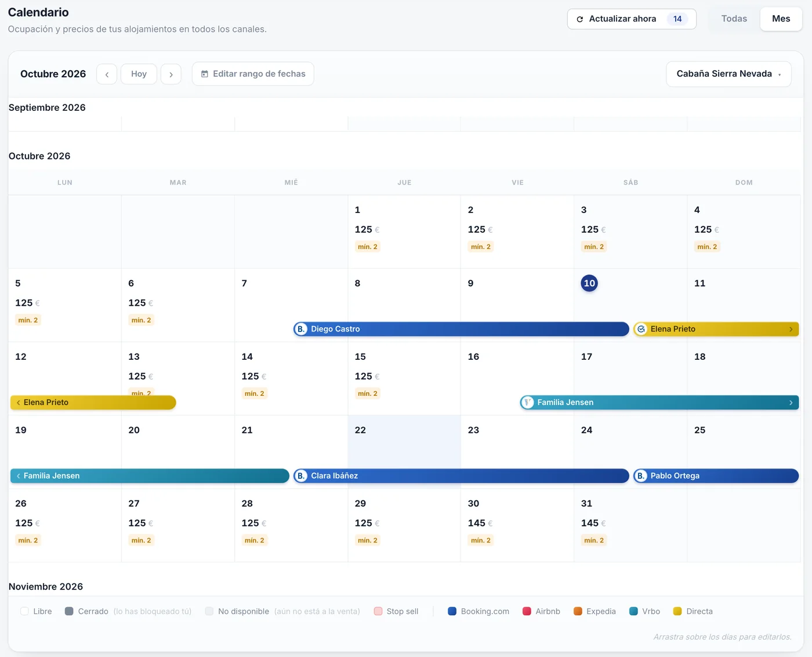Select today's date, October 10

tap(589, 283)
